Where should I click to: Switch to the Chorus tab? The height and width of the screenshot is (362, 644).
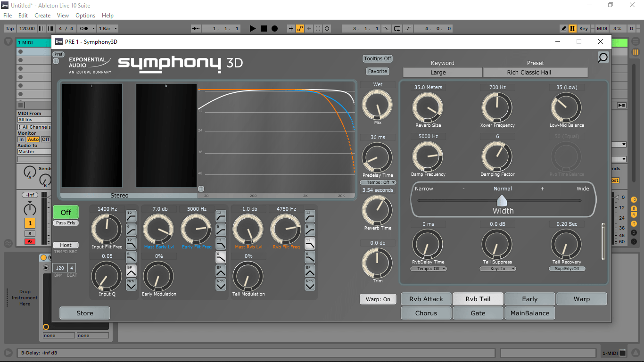426,313
